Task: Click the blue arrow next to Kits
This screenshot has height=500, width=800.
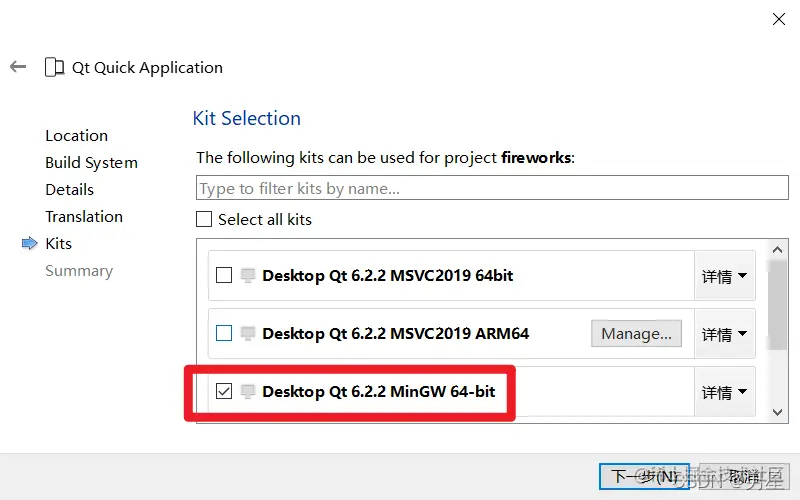Action: (x=30, y=243)
